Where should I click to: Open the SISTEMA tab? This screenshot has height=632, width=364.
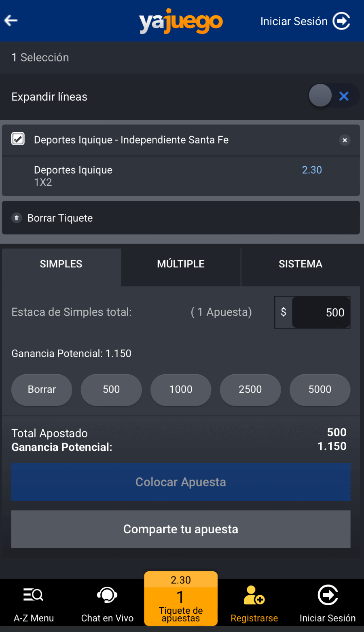coord(301,264)
